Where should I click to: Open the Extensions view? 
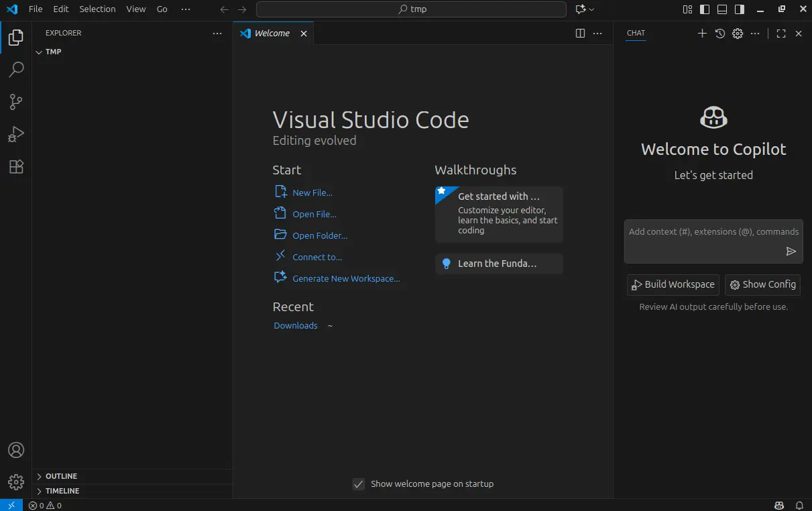[x=16, y=167]
